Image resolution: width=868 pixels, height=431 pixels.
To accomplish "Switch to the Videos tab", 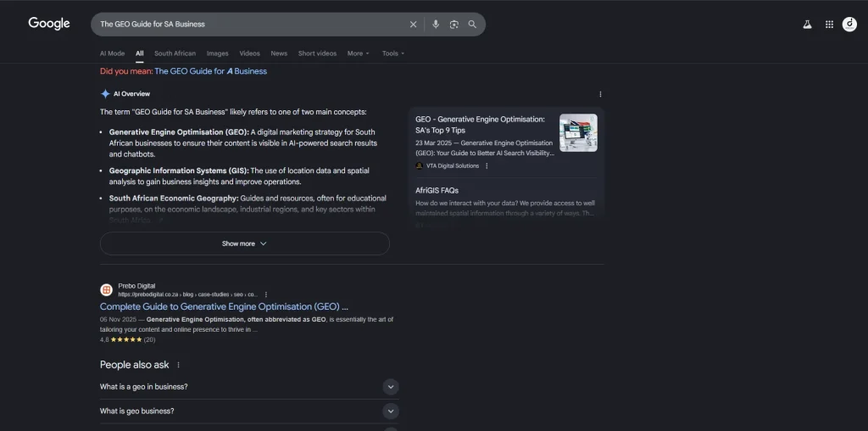I will (250, 53).
